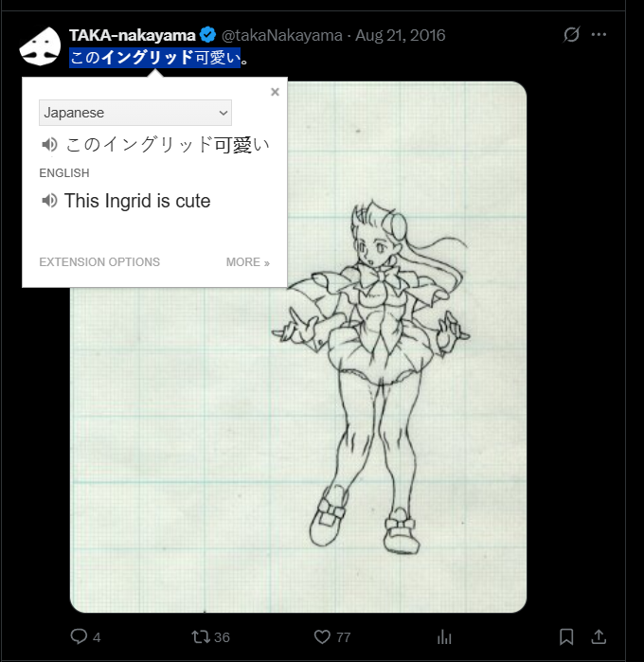Open tweet analytics bar chart icon
644x662 pixels.
(x=444, y=636)
